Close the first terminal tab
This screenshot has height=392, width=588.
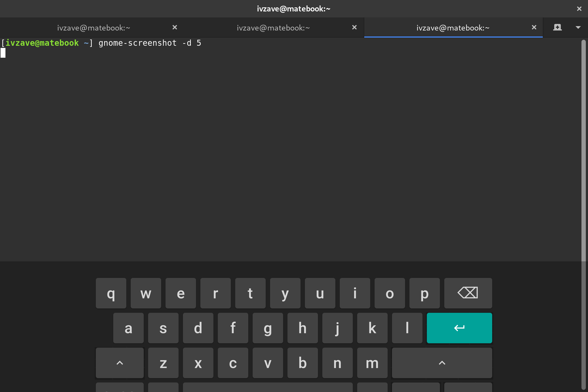coord(175,27)
